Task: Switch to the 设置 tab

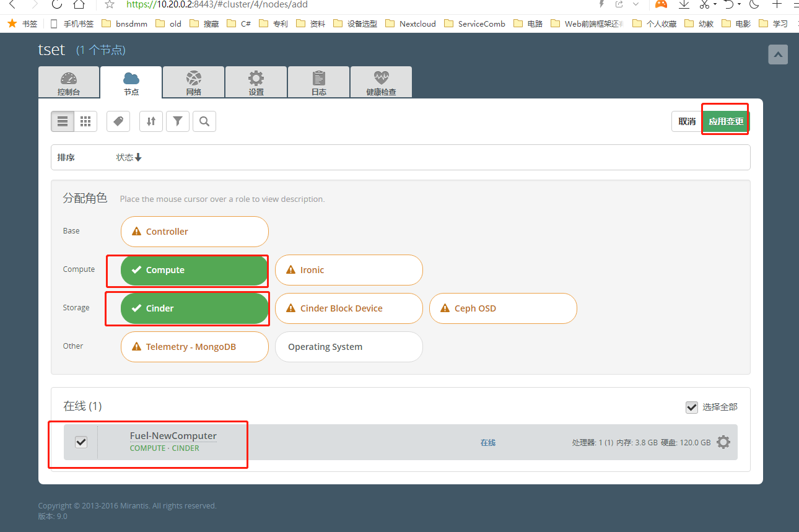Action: click(x=256, y=82)
